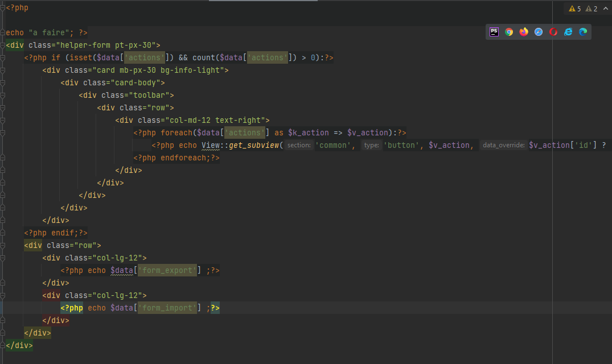Click the weak warning icon showing 2
Image resolution: width=612 pixels, height=364 pixels.
point(590,9)
